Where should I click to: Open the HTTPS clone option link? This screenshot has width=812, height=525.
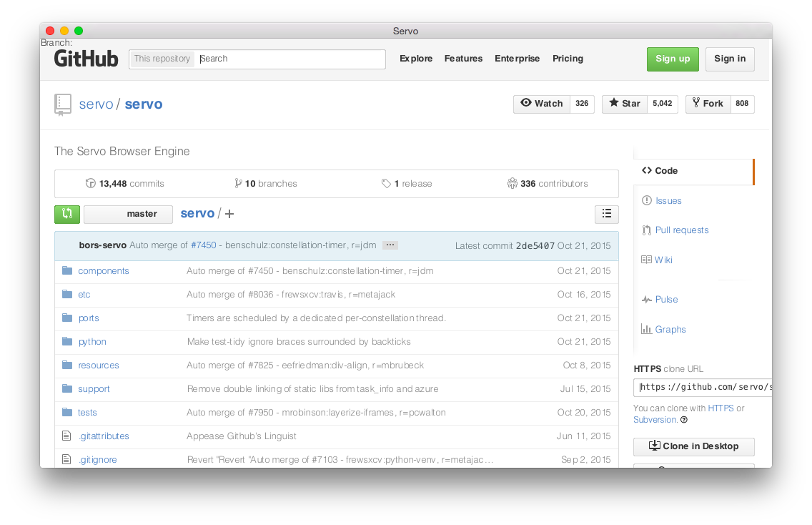pos(721,408)
